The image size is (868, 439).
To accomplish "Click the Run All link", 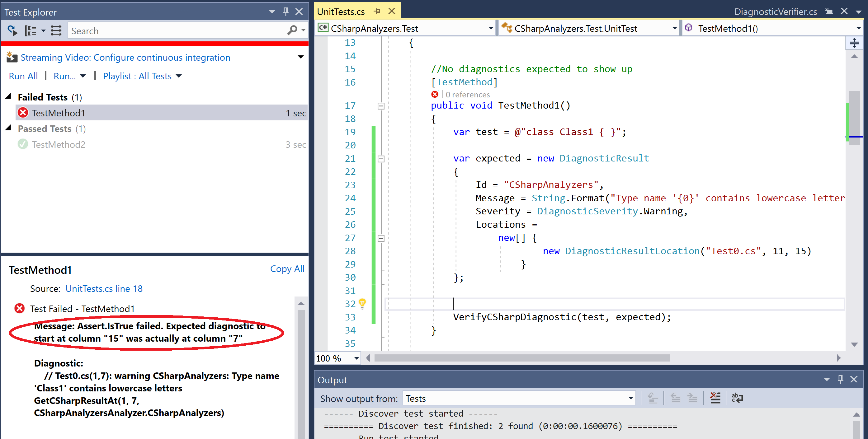I will tap(23, 76).
